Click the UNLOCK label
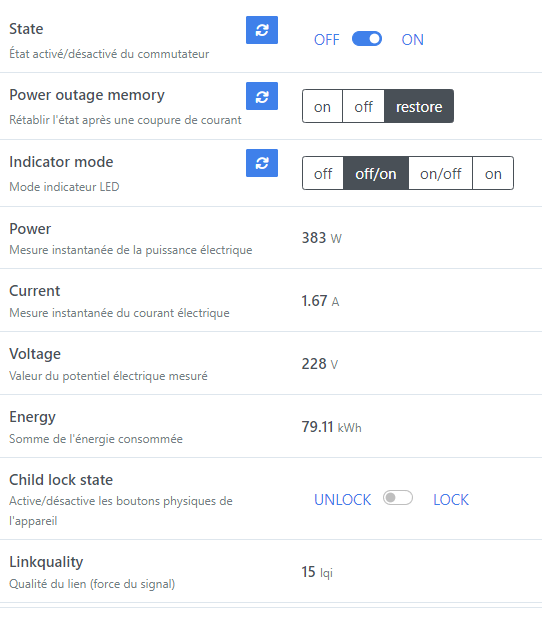The image size is (542, 626). click(x=342, y=500)
